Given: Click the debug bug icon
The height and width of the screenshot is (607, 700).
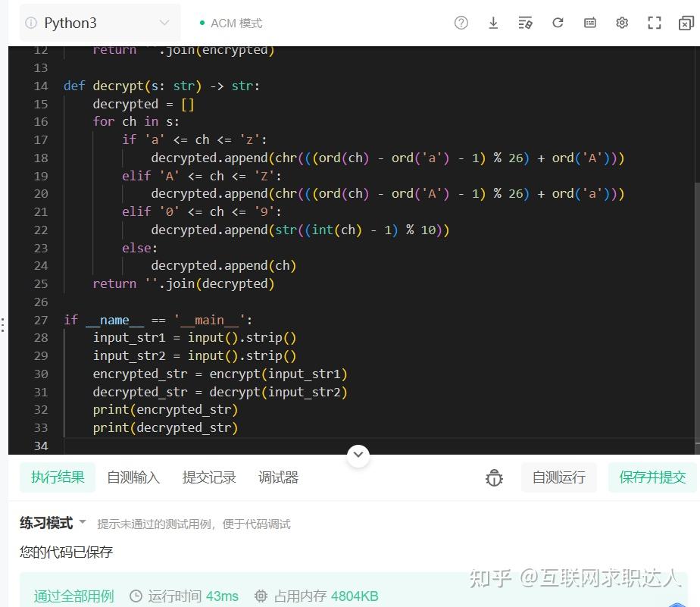Looking at the screenshot, I should coord(494,477).
